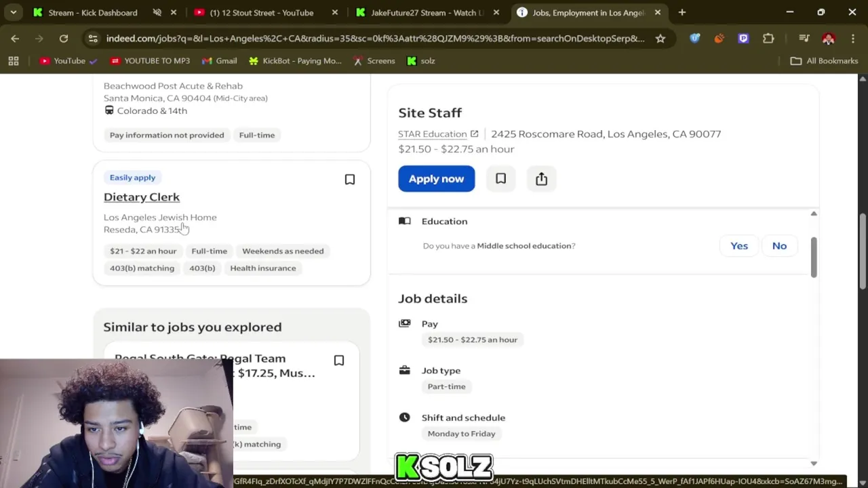Open YouTube bookmark

click(x=68, y=61)
